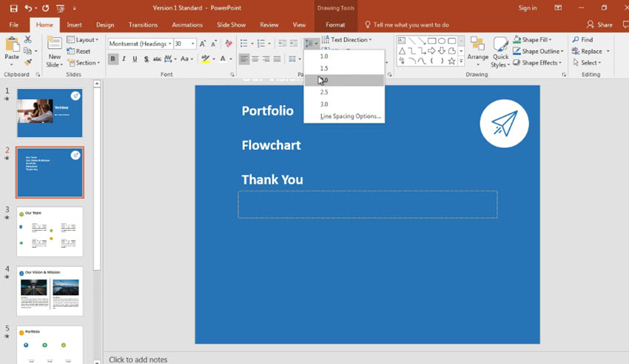629x364 pixels.
Task: Select the Format Painter brush icon
Action: pyautogui.click(x=28, y=63)
